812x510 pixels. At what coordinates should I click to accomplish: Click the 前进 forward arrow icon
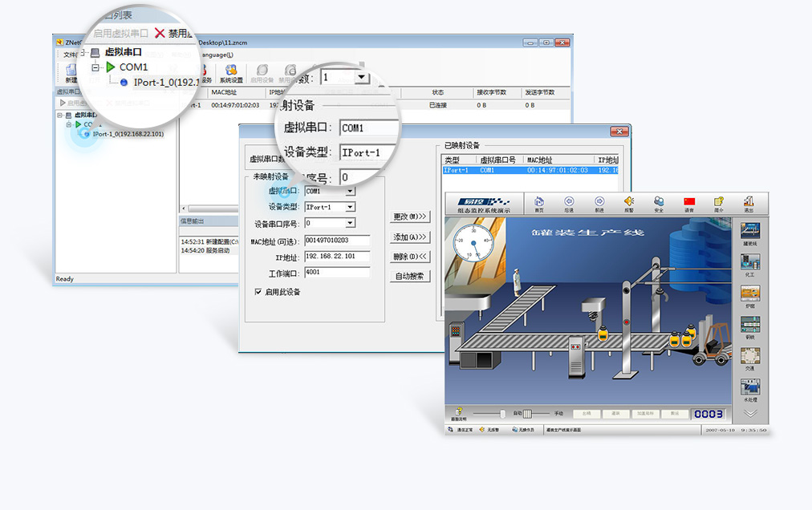[x=599, y=201]
